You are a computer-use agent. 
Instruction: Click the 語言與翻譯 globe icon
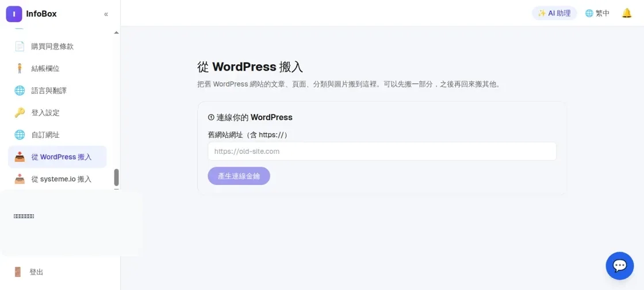(x=20, y=91)
